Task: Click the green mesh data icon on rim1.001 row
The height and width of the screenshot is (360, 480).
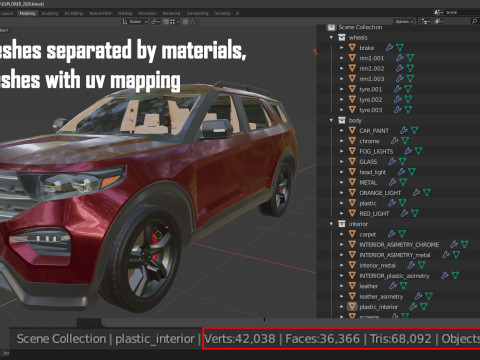Action: point(410,58)
